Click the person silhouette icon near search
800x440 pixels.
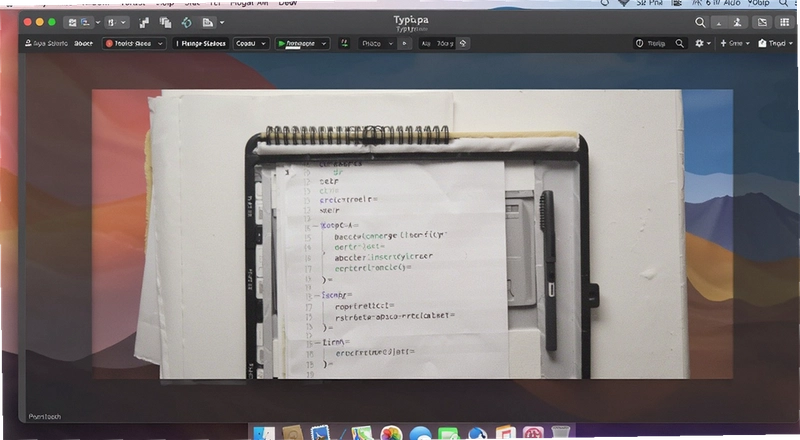[737, 22]
